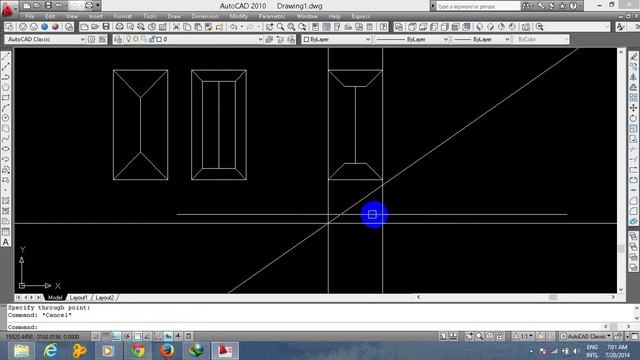Click Layer Previous icon

(x=280, y=40)
